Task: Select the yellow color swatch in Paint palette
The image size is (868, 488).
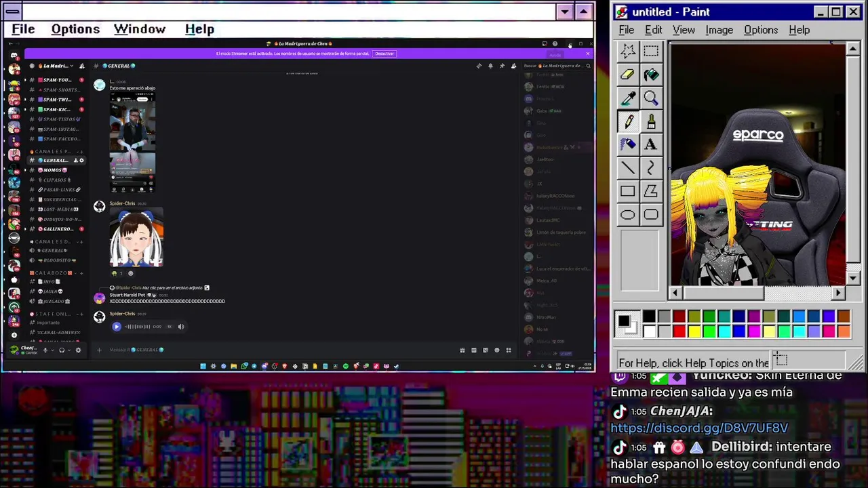Action: pos(694,331)
